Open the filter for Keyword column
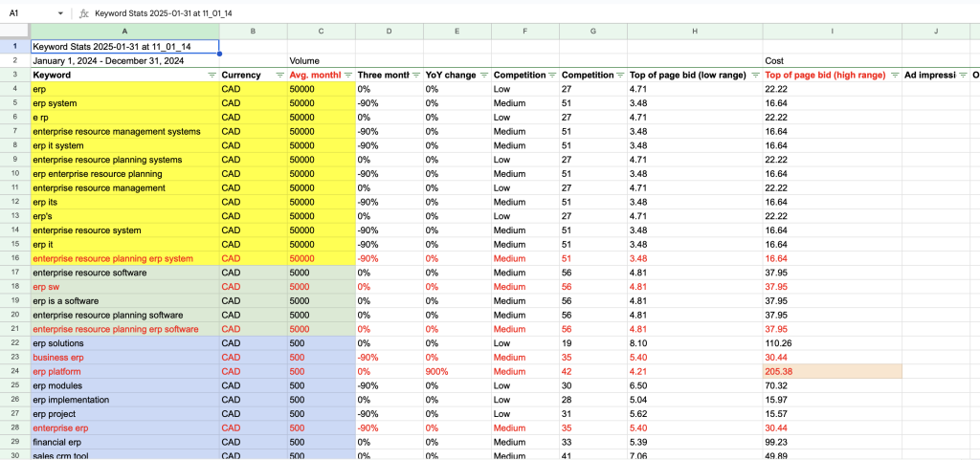This screenshot has width=980, height=460. click(x=212, y=75)
